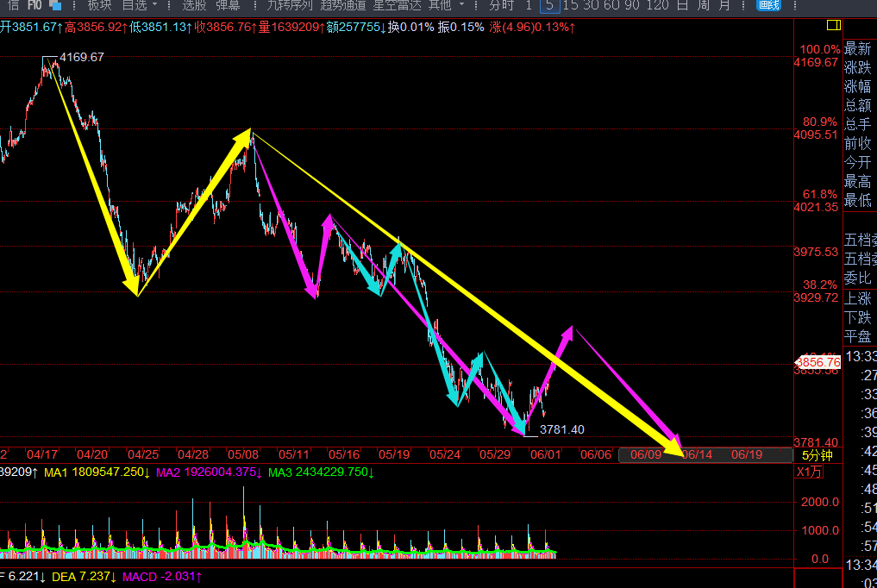Click the MA2 1926004.375 volume legend

pos(209,472)
